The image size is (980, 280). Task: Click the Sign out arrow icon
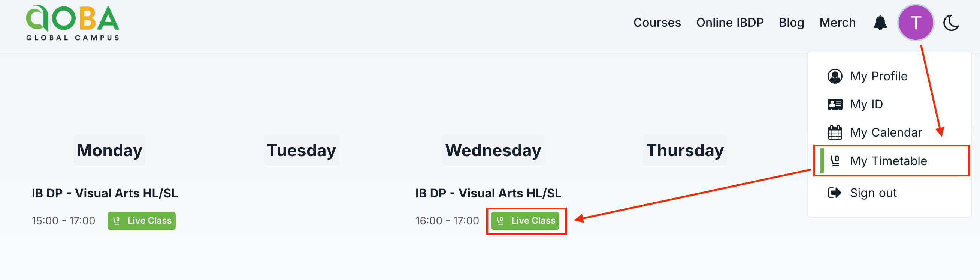point(835,193)
